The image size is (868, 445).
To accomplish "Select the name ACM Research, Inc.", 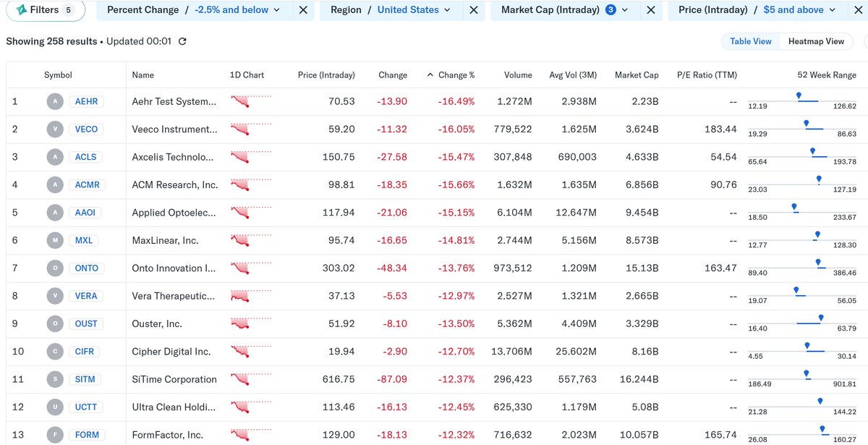I will (x=175, y=185).
